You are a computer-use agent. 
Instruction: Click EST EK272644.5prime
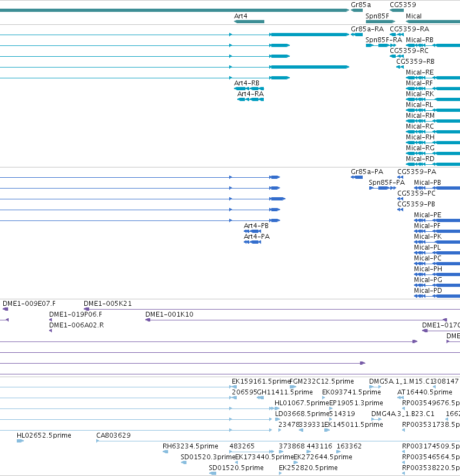pyautogui.click(x=296, y=462)
